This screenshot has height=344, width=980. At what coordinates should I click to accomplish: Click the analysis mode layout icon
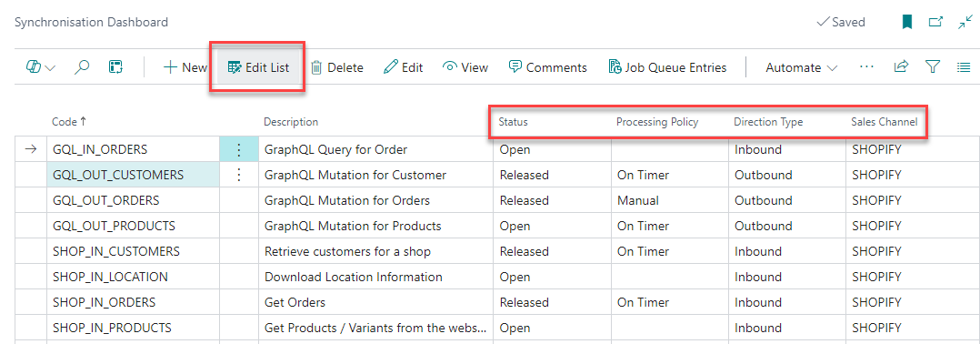pyautogui.click(x=115, y=67)
